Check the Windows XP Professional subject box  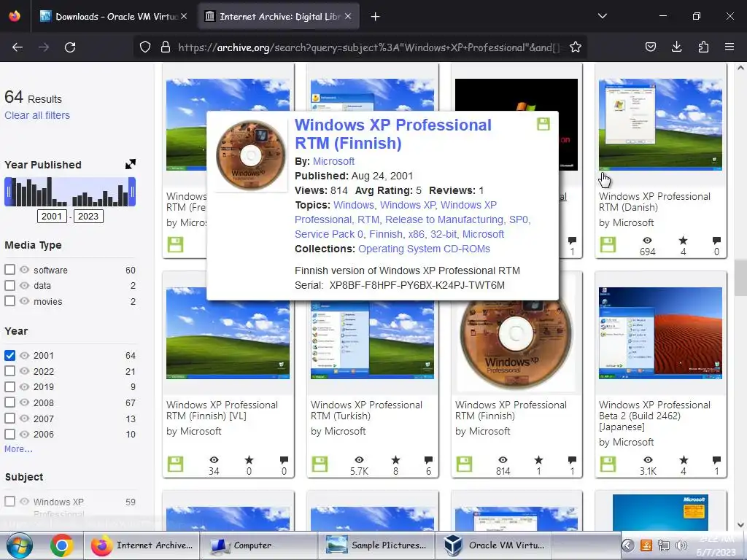pyautogui.click(x=9, y=502)
